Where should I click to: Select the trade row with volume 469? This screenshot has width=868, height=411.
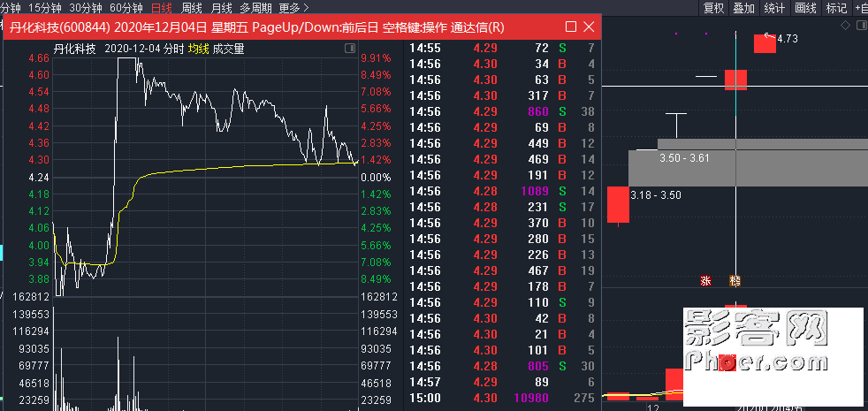point(502,159)
